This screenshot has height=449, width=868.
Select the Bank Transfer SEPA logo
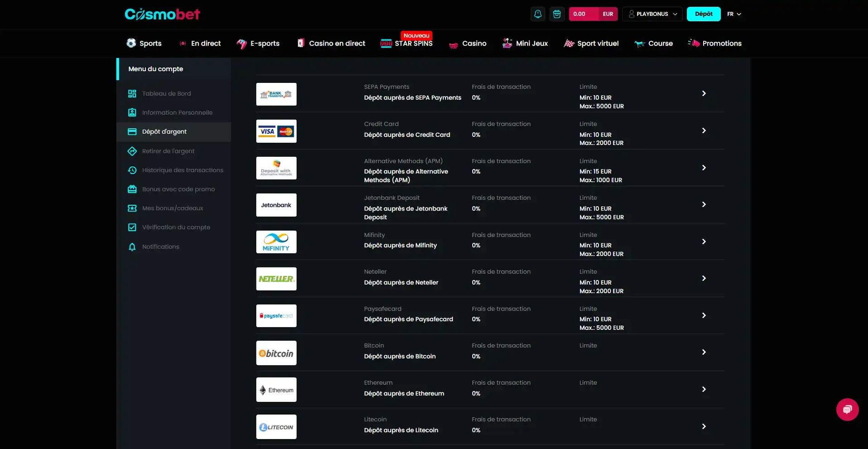pos(276,94)
